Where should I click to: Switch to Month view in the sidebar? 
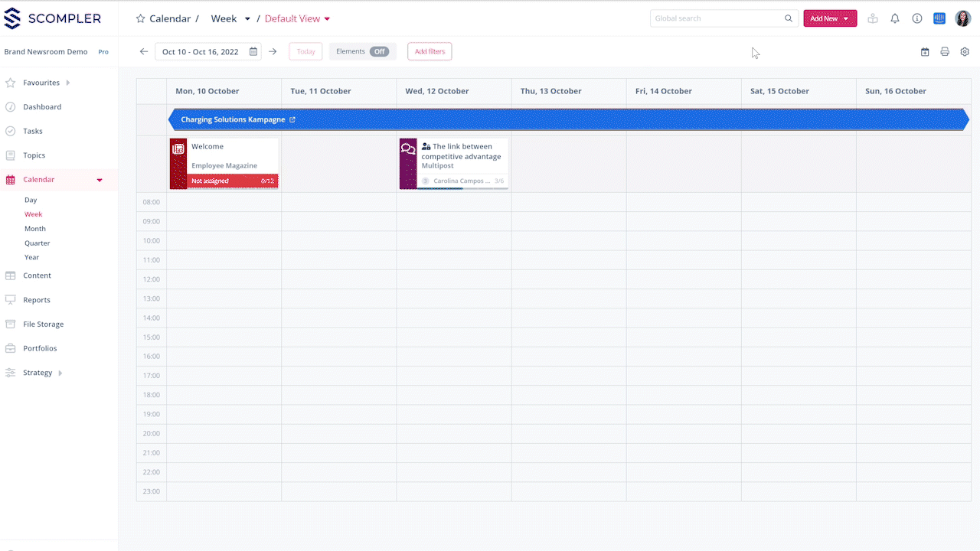(x=35, y=228)
